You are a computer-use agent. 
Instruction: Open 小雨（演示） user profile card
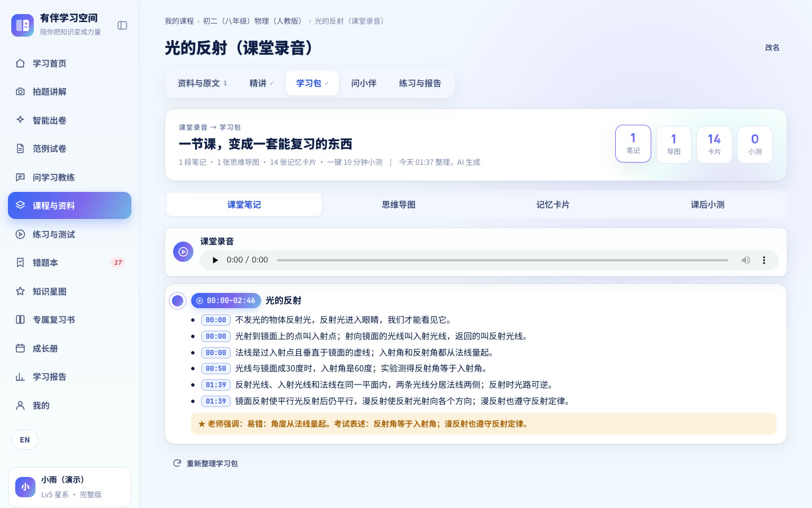pyautogui.click(x=69, y=487)
